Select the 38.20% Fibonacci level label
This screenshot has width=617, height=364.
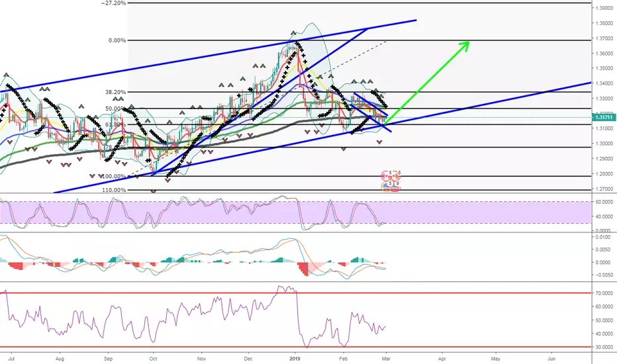click(116, 92)
